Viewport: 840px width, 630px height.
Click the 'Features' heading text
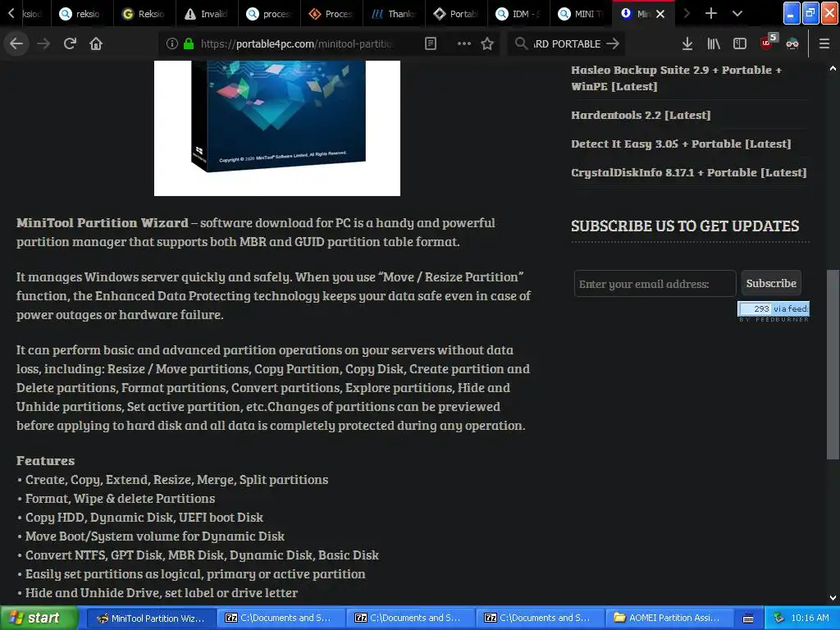pyautogui.click(x=46, y=460)
